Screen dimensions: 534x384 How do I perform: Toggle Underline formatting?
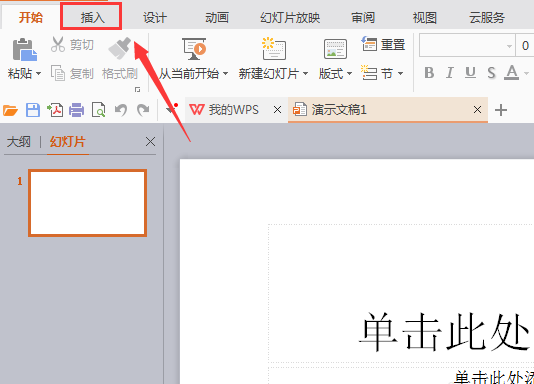[470, 73]
